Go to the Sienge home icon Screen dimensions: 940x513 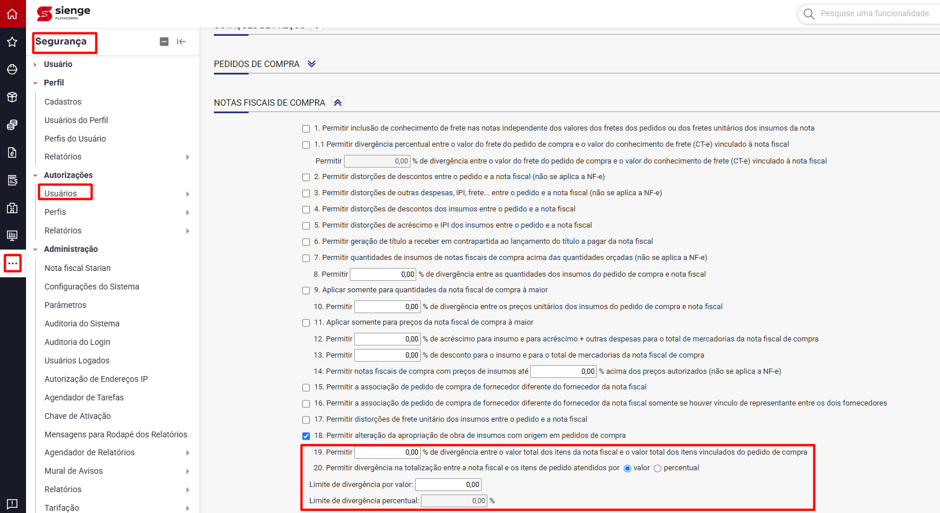click(x=12, y=13)
